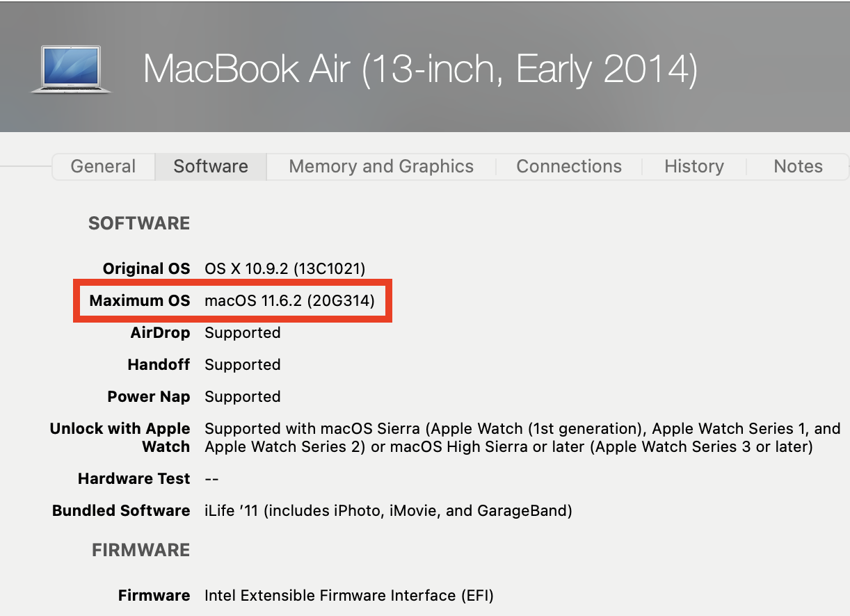Click the MacBook Air (13-inch, Early 2014) title
The height and width of the screenshot is (616, 850).
coord(420,69)
